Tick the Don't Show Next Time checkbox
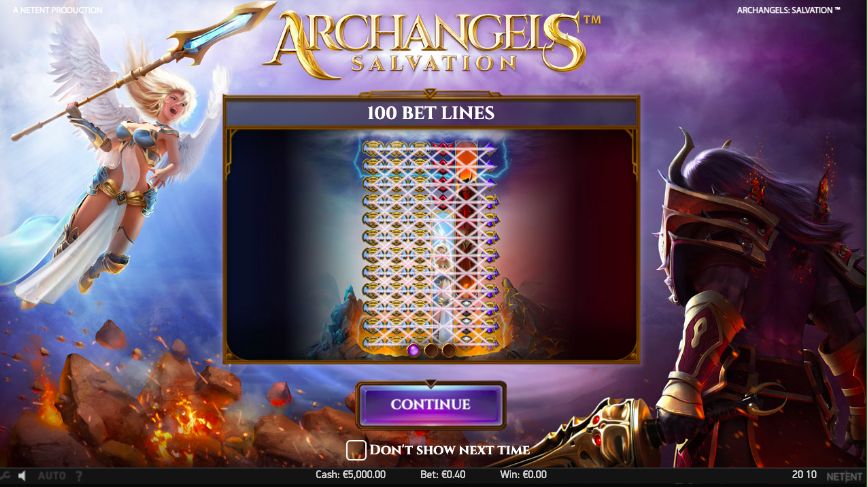Screen dimensions: 867x487 tap(356, 450)
